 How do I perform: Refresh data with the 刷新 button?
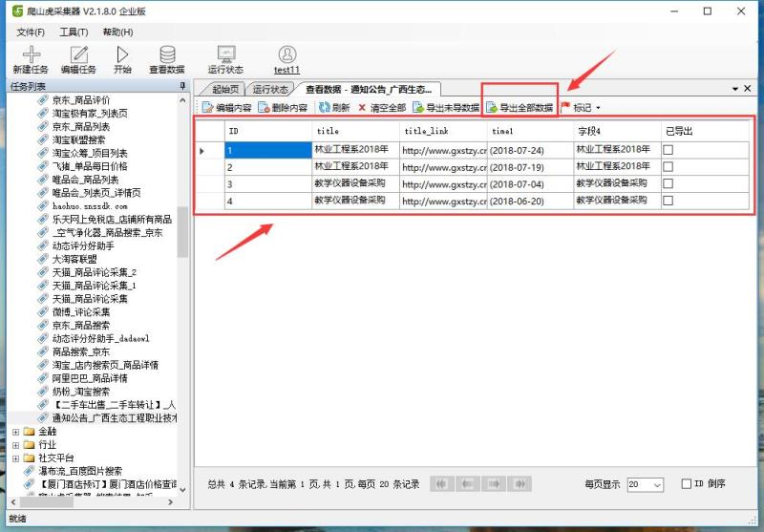coord(334,108)
